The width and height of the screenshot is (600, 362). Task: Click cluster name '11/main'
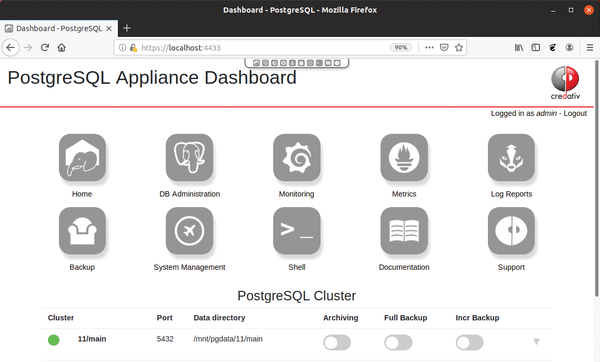pos(92,339)
